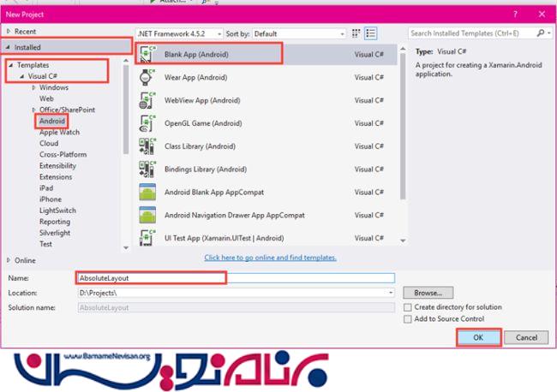Collapse the Installed section
557x392 pixels.
[x=8, y=47]
